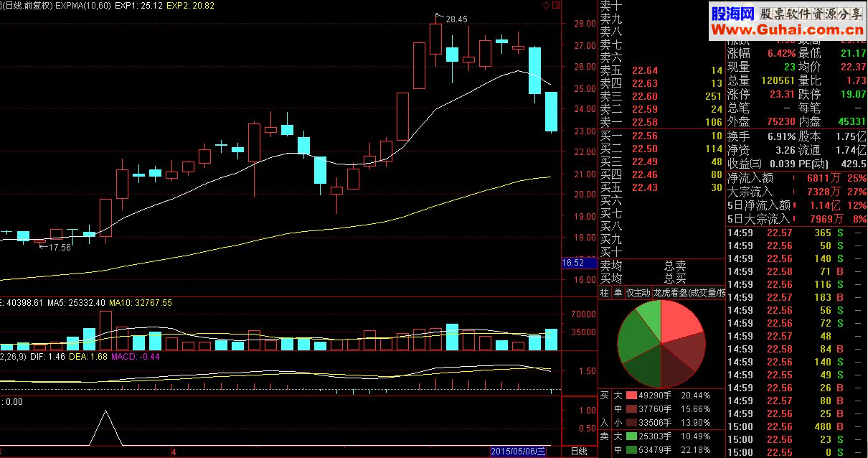Click the 买均 average buy label
The width and height of the screenshot is (868, 458).
coord(611,279)
